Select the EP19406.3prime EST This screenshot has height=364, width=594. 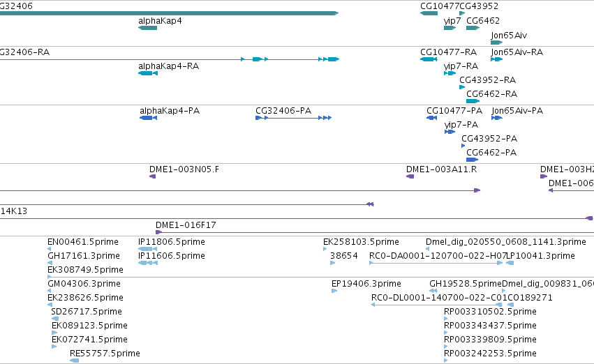click(x=334, y=291)
